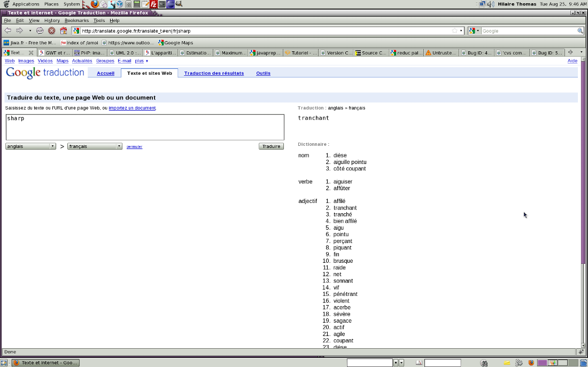Launch FileZilla from the top panel

[154, 4]
